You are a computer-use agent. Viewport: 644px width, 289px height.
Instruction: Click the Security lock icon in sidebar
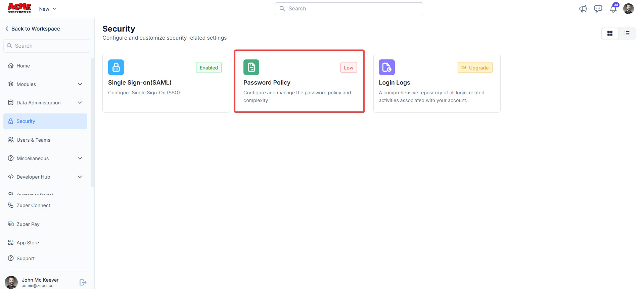(11, 121)
